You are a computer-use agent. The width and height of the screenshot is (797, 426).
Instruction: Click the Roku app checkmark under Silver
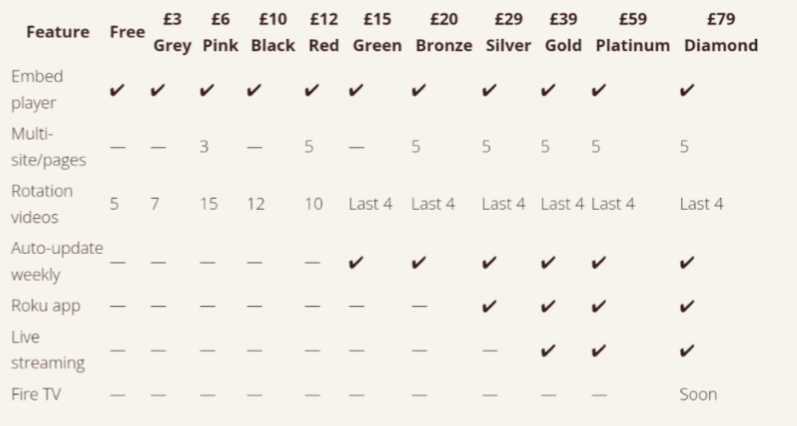tap(489, 307)
